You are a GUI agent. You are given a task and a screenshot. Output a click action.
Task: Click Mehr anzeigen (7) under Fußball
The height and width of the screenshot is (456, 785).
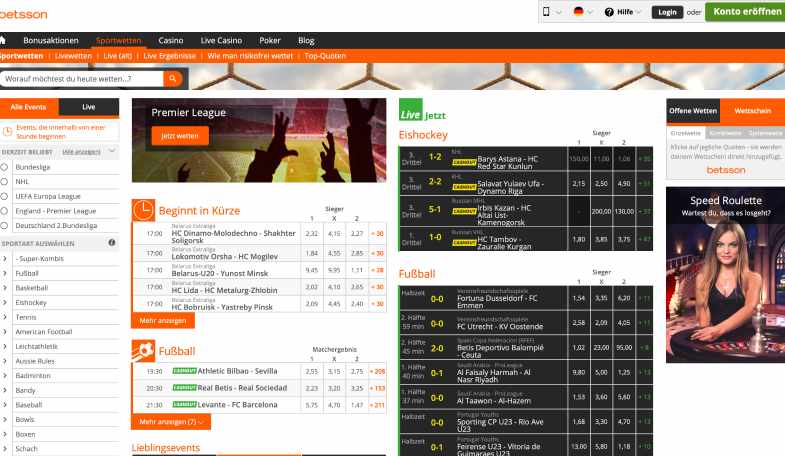pyautogui.click(x=171, y=421)
